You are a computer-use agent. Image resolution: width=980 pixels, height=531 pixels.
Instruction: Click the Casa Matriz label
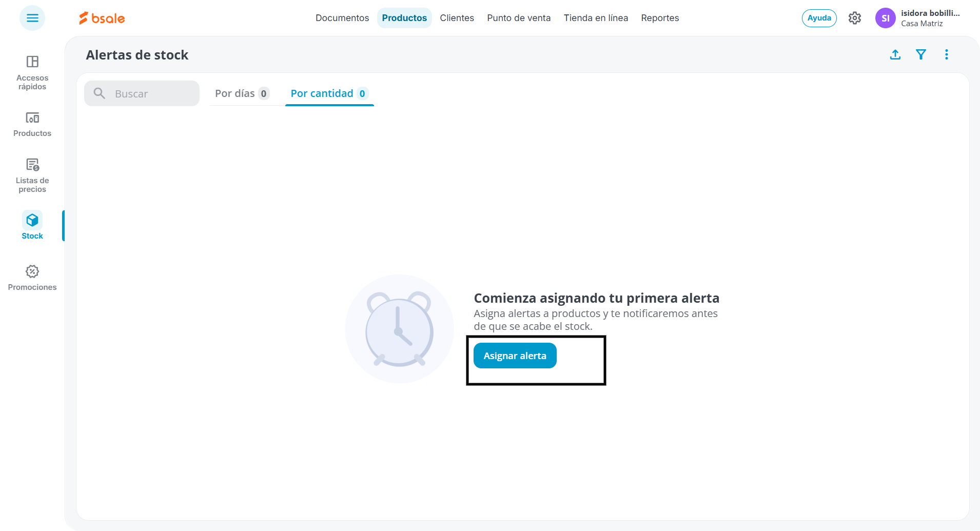tap(922, 24)
